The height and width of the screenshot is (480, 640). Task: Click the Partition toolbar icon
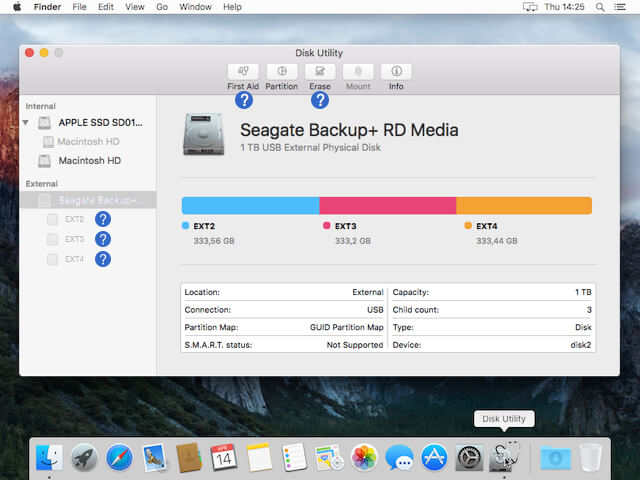point(281,72)
